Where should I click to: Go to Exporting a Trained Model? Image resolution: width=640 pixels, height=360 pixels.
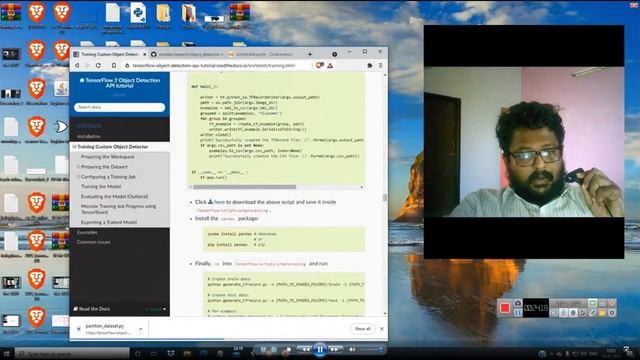(x=109, y=222)
